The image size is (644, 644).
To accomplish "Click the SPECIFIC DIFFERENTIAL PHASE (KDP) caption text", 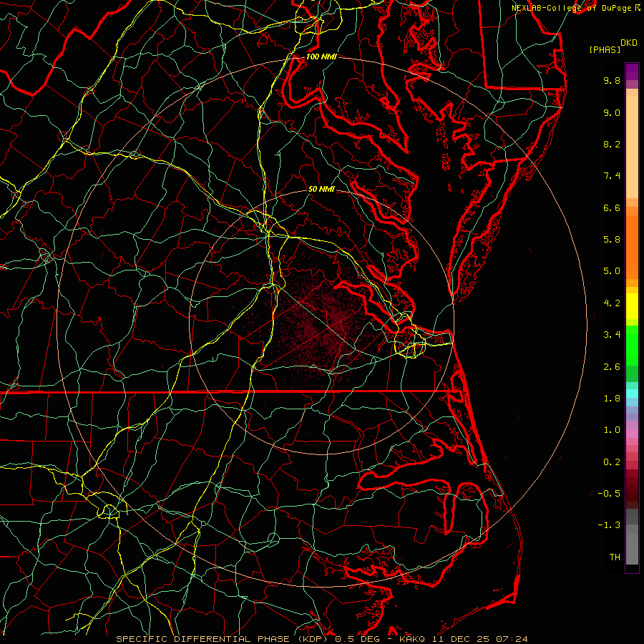I will (x=223, y=639).
